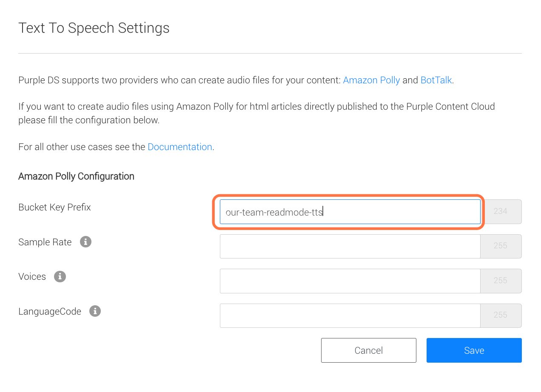This screenshot has width=541, height=392.
Task: Open the BotTalk link
Action: pyautogui.click(x=436, y=80)
